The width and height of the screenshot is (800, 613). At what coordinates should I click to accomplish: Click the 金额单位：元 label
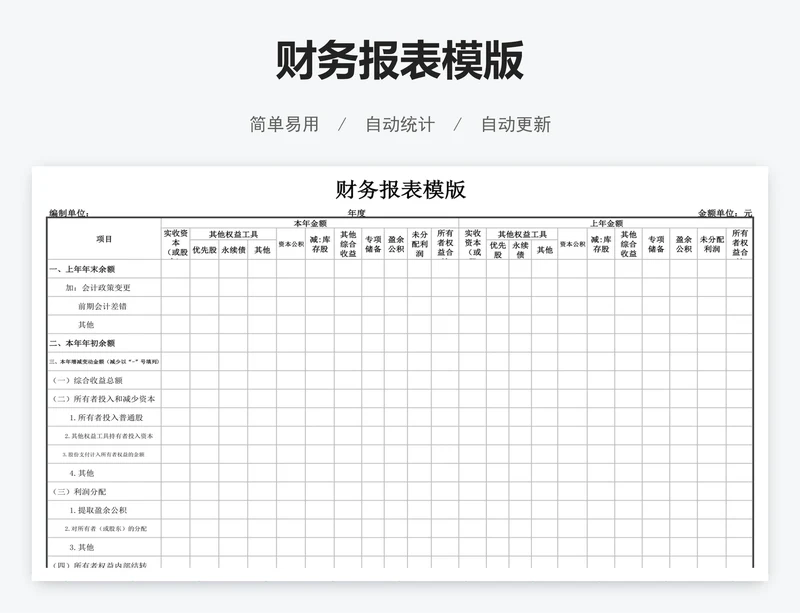click(x=725, y=213)
